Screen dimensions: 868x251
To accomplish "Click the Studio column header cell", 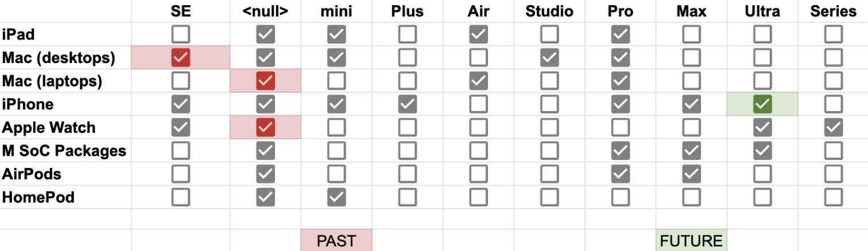I will pyautogui.click(x=549, y=11).
